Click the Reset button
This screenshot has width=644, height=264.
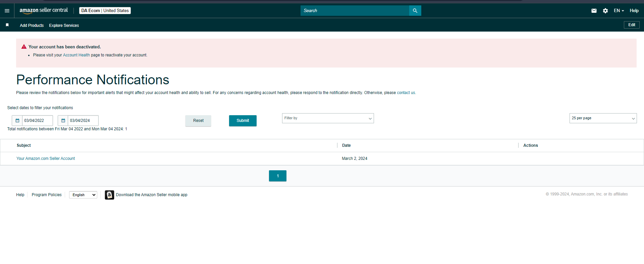(198, 121)
